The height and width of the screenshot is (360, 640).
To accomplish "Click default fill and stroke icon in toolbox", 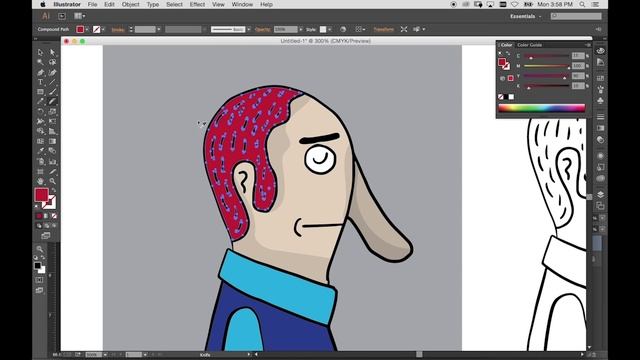I will coord(37,207).
